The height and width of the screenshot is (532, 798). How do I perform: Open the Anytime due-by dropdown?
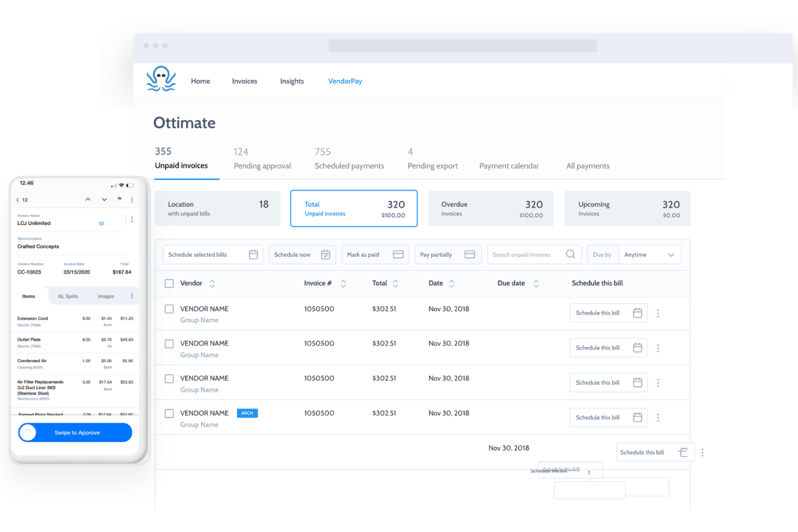pos(650,254)
